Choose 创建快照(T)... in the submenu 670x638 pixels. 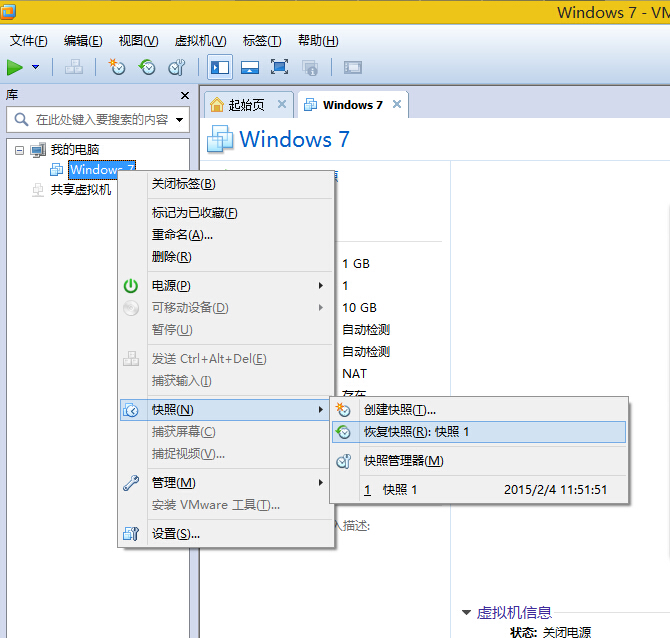pos(479,410)
